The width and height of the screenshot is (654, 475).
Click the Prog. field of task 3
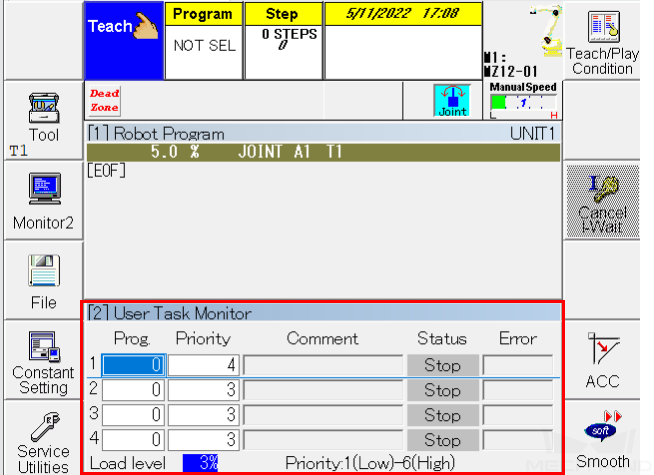[x=134, y=415]
